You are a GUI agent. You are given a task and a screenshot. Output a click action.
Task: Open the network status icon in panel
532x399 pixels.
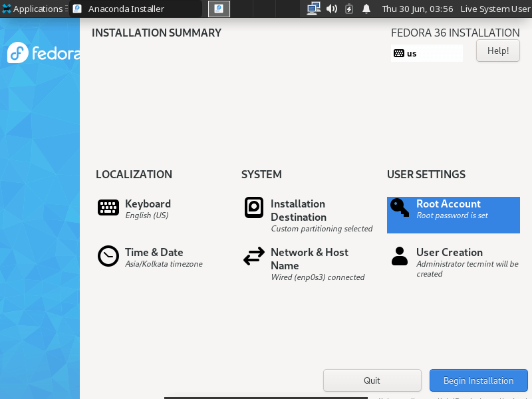[314, 9]
